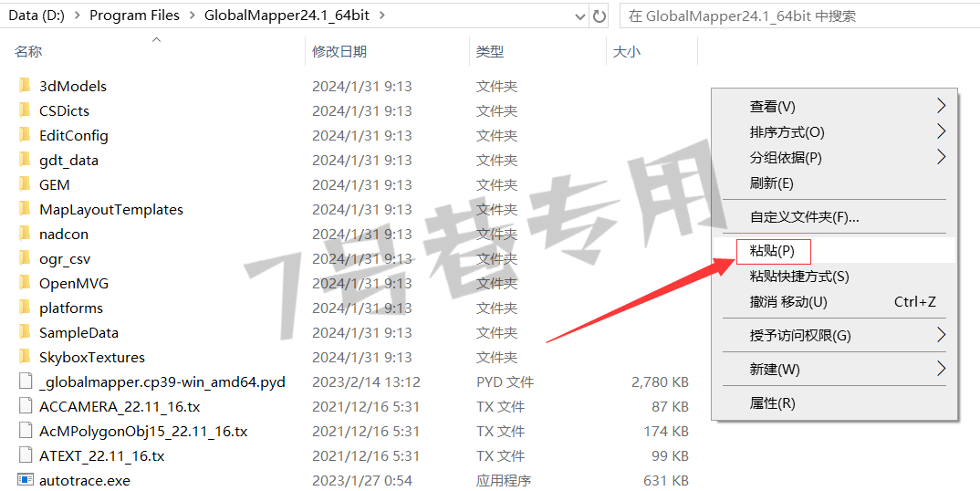Click search box for GlobalMapper24.1_64bit
The image size is (980, 491).
click(798, 16)
